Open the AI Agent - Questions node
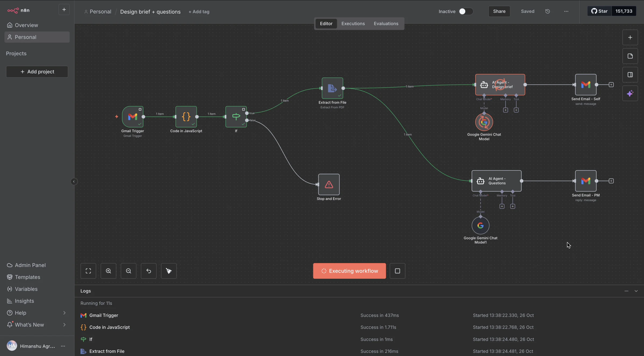Viewport: 644px width, 356px height. click(x=496, y=181)
